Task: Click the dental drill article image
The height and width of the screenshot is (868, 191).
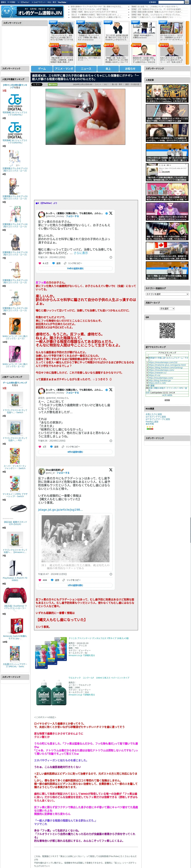Action: pyautogui.click(x=85, y=117)
